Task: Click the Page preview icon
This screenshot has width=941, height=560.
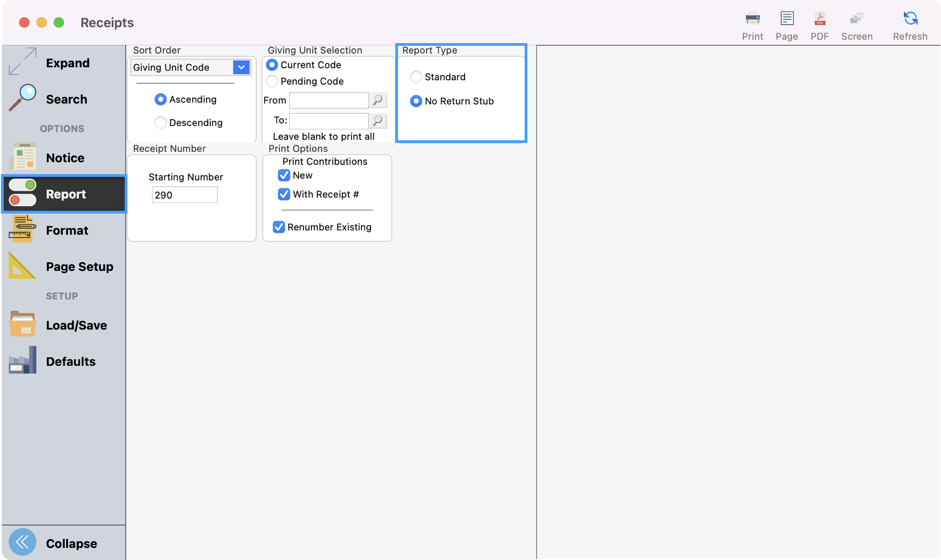Action: click(x=786, y=19)
